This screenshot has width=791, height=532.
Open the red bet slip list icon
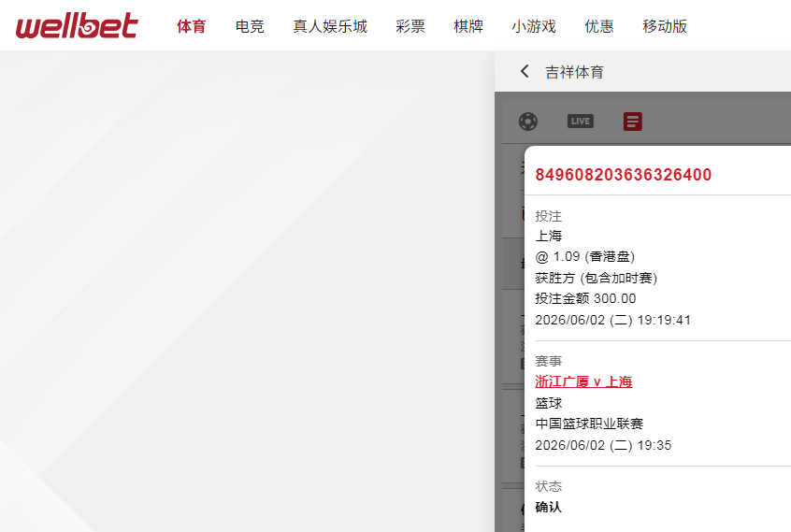633,122
